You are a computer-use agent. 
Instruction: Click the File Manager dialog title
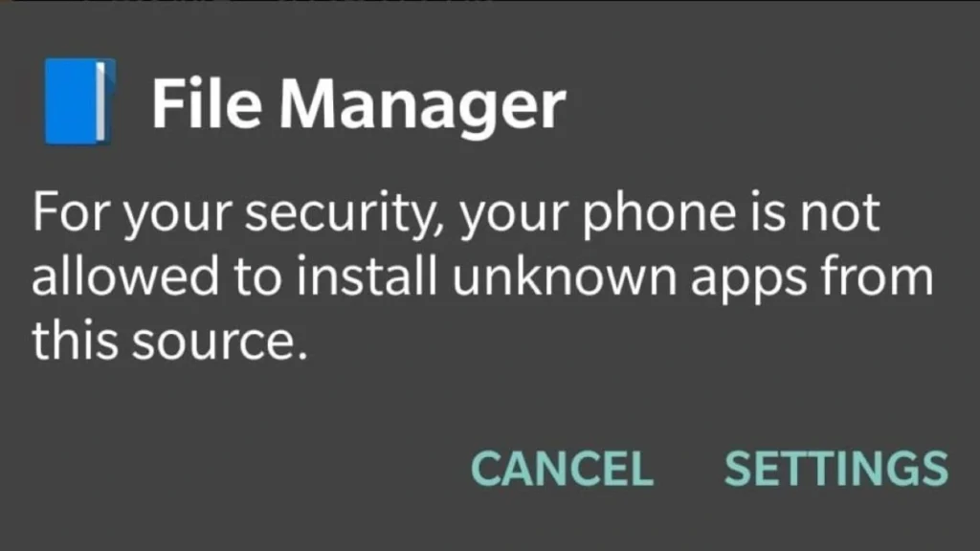click(359, 104)
